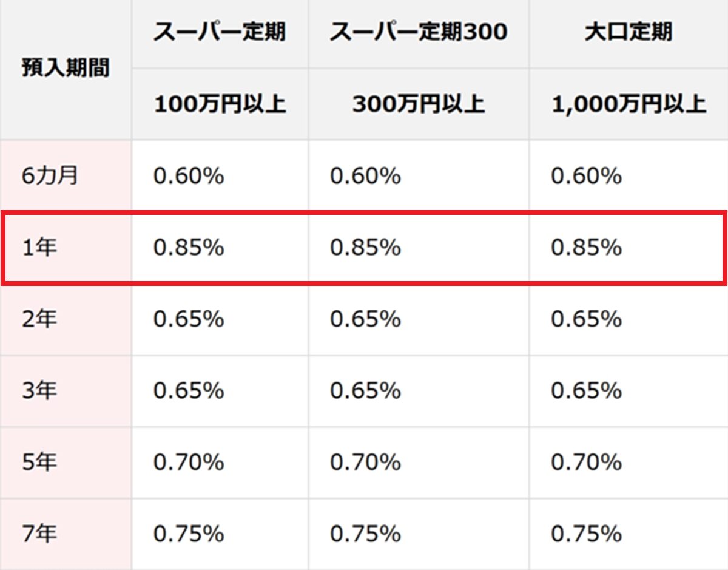728x570 pixels.
Task: Select the 3年 rate under 大口定期
Action: point(586,390)
